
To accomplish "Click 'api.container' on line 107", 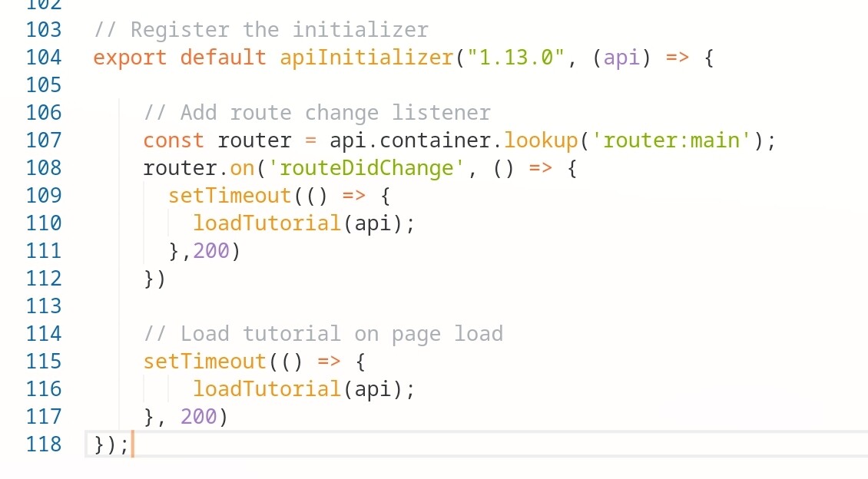I will [x=409, y=140].
